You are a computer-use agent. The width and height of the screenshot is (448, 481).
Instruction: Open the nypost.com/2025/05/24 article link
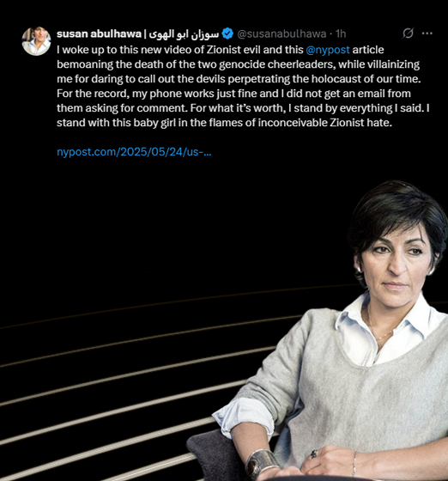(134, 152)
